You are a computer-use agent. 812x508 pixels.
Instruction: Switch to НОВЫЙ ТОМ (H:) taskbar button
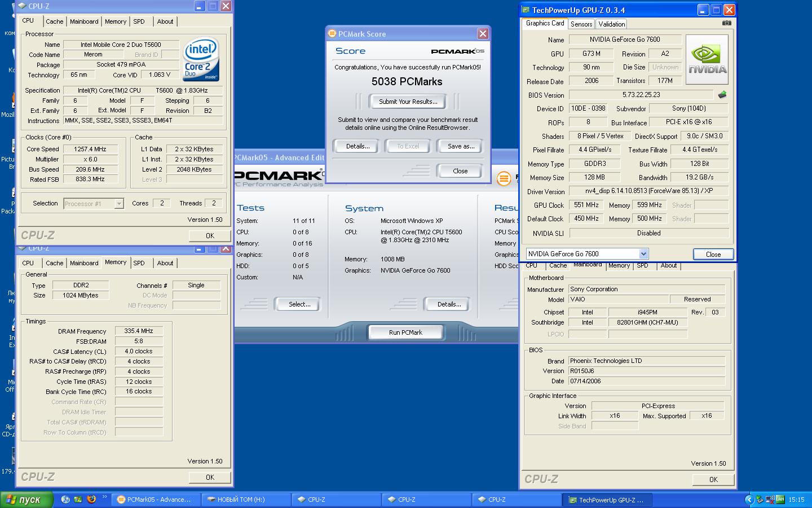[x=246, y=500]
